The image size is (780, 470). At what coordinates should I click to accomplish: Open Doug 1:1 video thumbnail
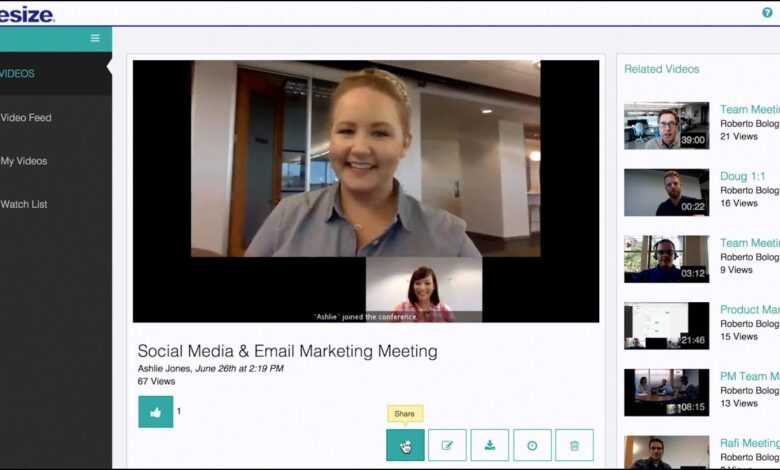click(x=667, y=192)
